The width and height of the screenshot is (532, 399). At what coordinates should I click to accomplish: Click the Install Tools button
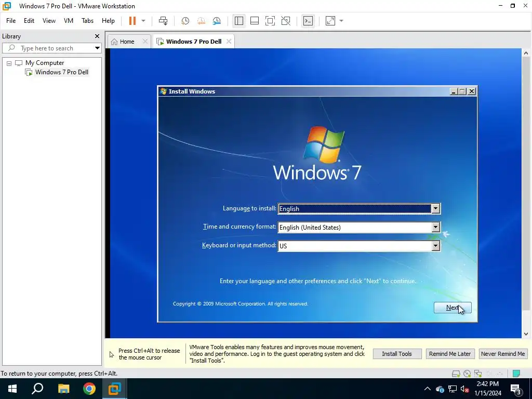397,354
